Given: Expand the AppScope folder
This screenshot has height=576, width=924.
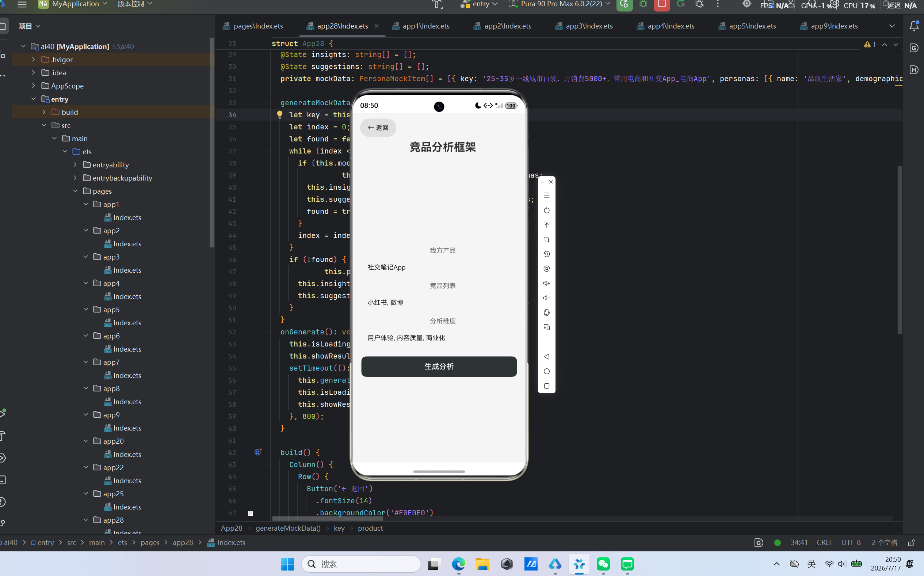Looking at the screenshot, I should tap(34, 86).
